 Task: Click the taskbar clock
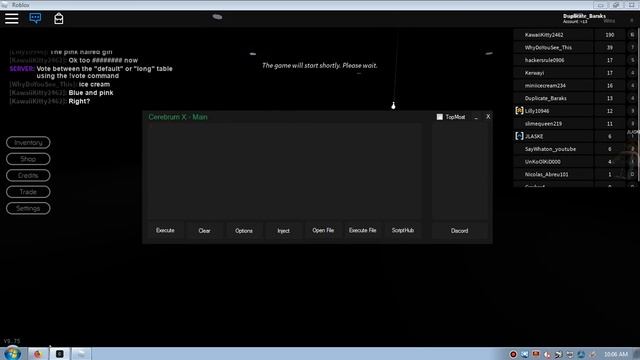[616, 354]
